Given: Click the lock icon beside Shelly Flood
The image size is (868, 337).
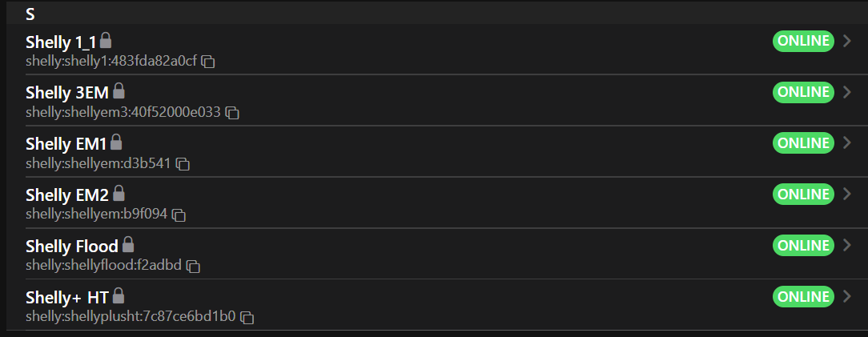Looking at the screenshot, I should point(128,244).
